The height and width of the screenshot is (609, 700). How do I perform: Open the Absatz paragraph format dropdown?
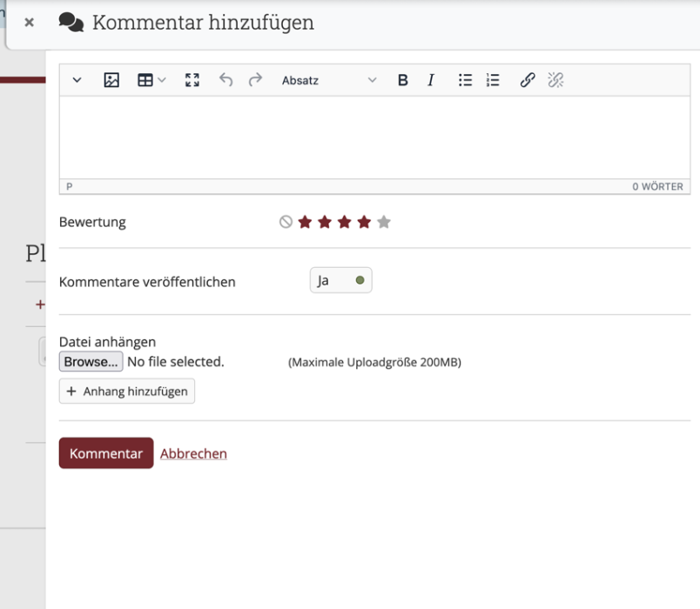328,80
